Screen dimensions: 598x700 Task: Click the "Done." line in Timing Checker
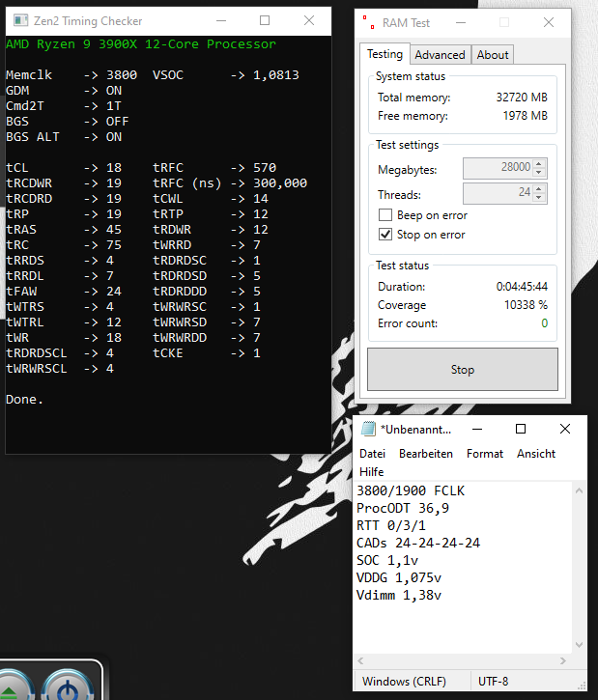pos(24,400)
